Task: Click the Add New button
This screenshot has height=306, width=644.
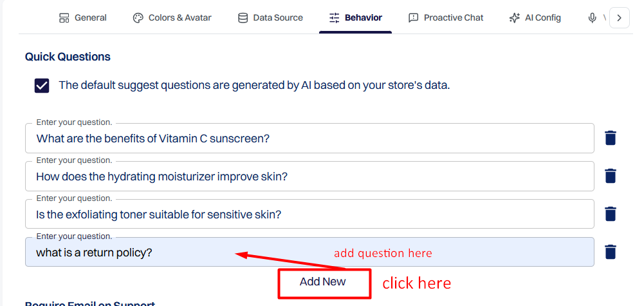Action: point(323,282)
